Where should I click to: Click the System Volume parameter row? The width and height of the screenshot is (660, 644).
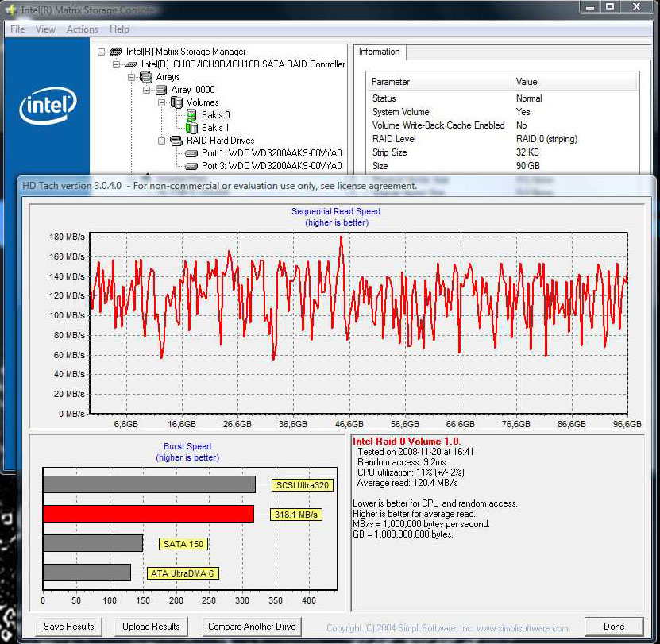pos(401,112)
